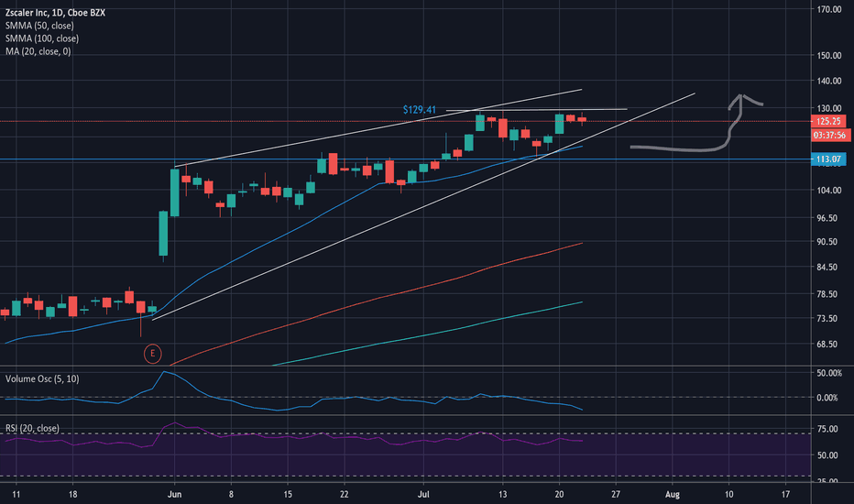Click the 104.00 price axis value

[x=829, y=191]
